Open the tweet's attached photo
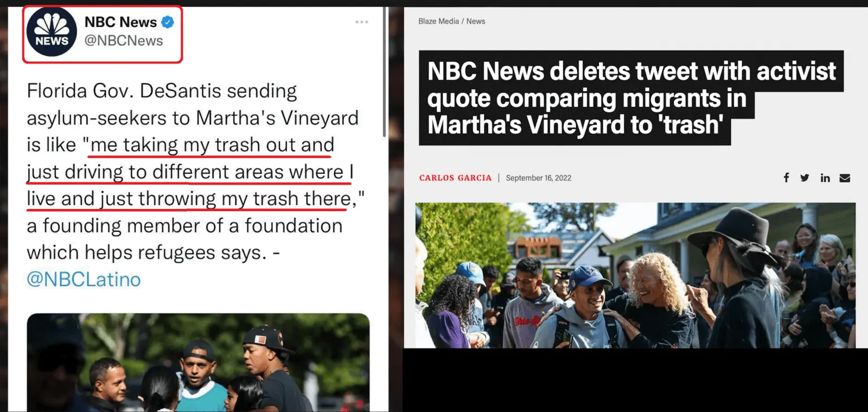Screen dimensions: 868x412 click(x=198, y=362)
